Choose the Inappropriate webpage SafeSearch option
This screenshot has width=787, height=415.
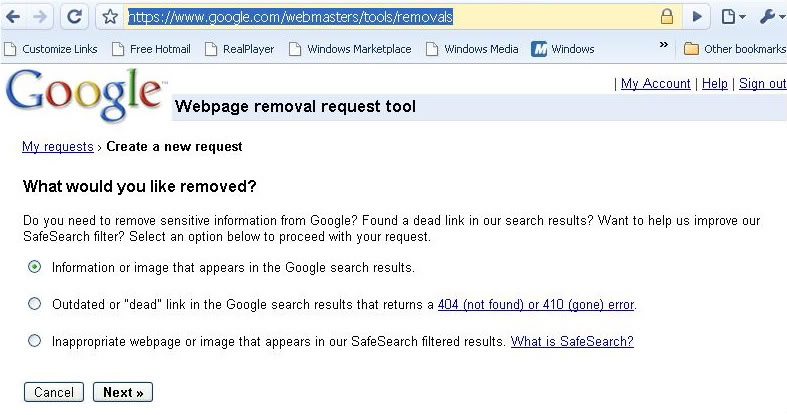tap(35, 341)
